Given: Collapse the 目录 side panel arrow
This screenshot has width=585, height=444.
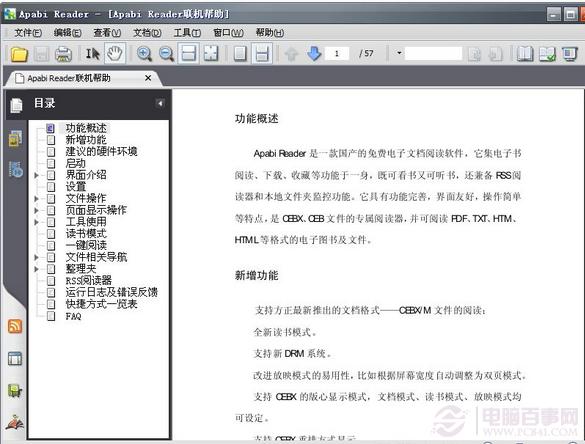Looking at the screenshot, I should click(x=160, y=103).
